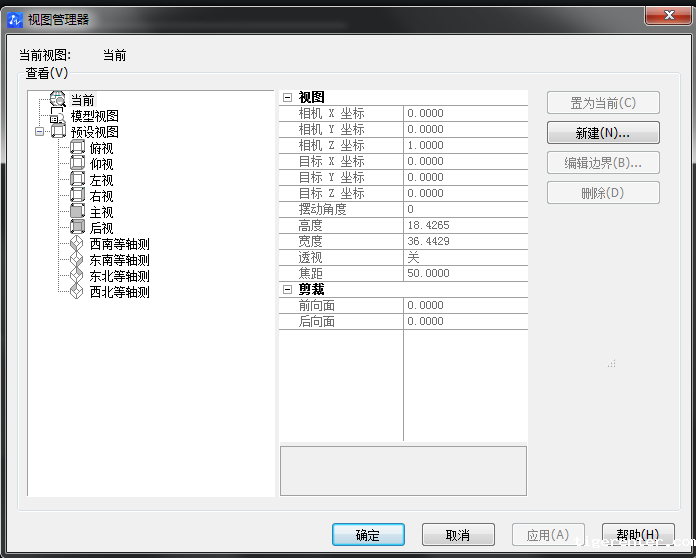696x558 pixels.
Task: Collapse the 剪裁 property section
Action: coord(288,290)
